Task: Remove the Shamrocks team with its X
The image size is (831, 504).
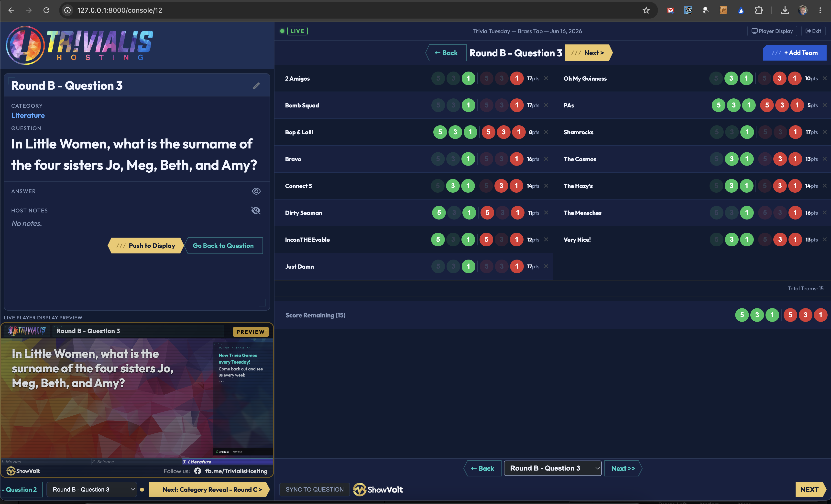Action: tap(825, 132)
